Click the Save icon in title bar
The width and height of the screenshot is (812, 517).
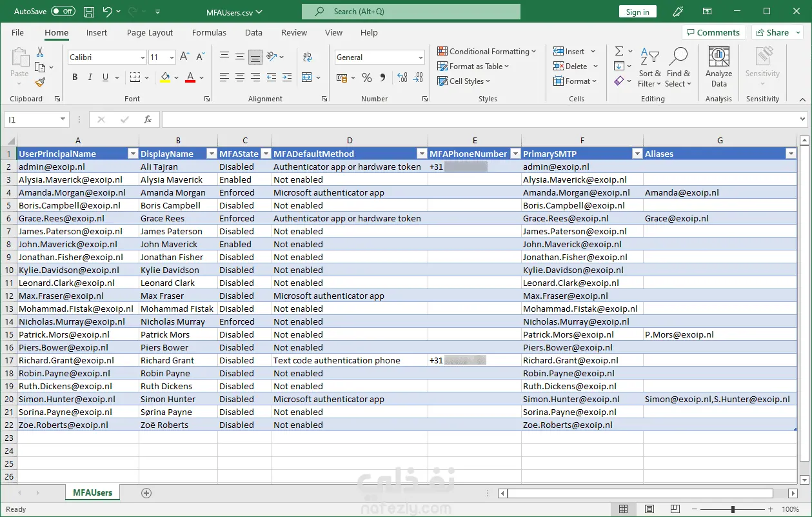click(x=89, y=12)
